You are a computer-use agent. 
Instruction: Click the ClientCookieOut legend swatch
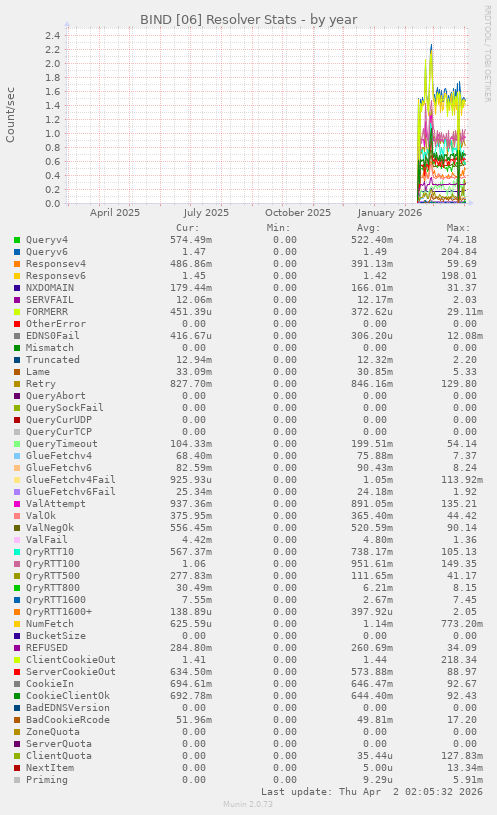click(x=17, y=660)
